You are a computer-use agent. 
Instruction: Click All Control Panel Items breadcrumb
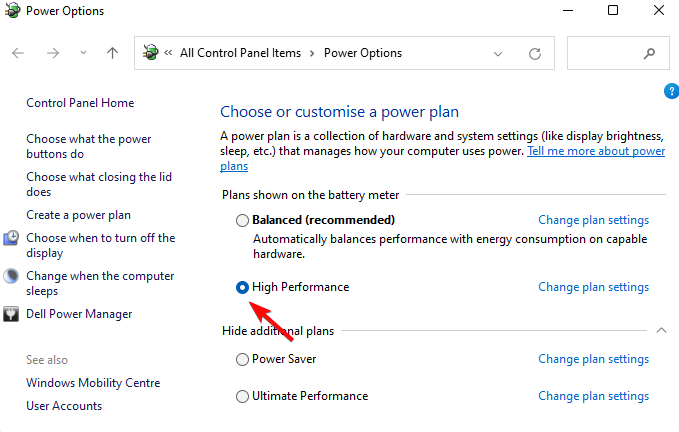pos(240,53)
